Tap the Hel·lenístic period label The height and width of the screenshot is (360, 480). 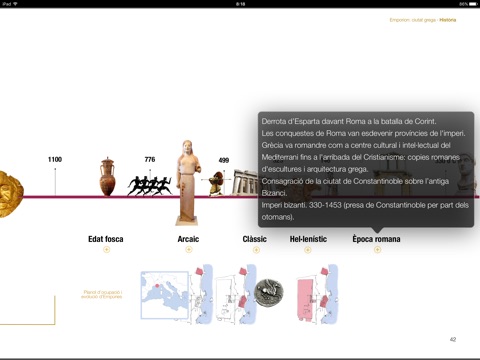(x=308, y=239)
